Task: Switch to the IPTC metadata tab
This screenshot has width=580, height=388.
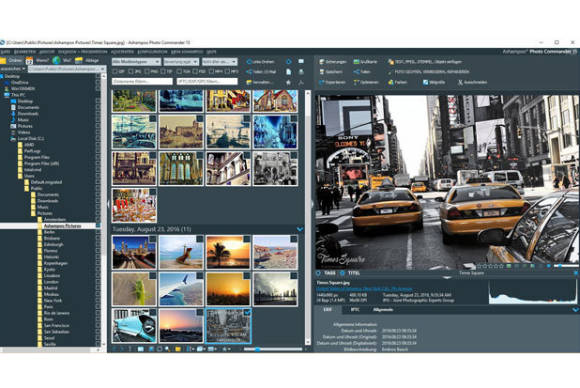Action: [x=355, y=310]
